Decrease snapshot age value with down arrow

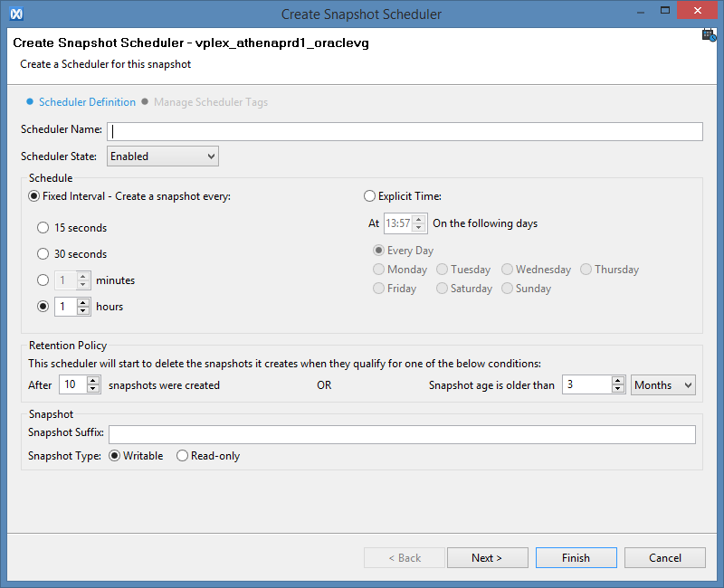618,390
